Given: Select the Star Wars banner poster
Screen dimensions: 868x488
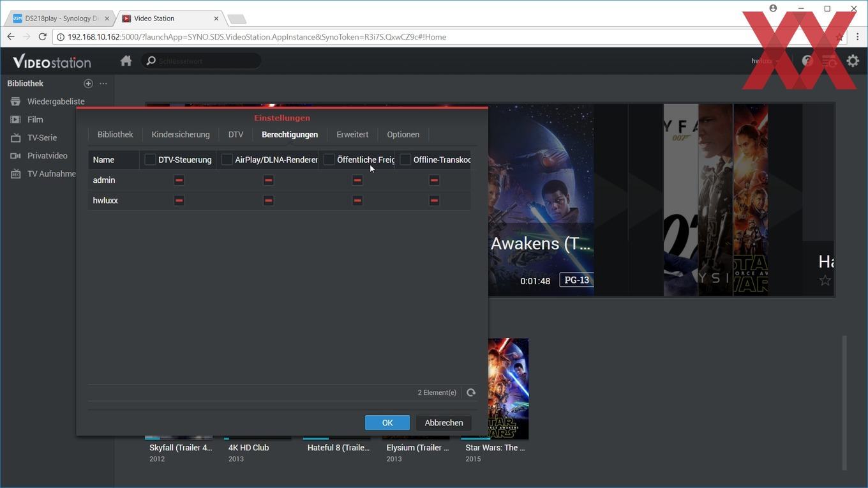Looking at the screenshot, I should [x=751, y=199].
